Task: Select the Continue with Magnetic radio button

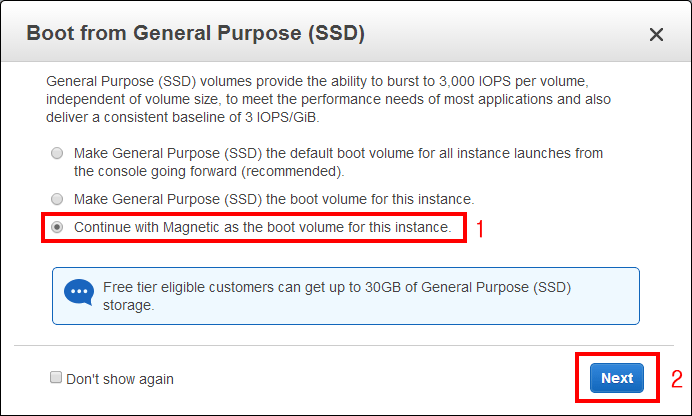Action: coord(56,228)
